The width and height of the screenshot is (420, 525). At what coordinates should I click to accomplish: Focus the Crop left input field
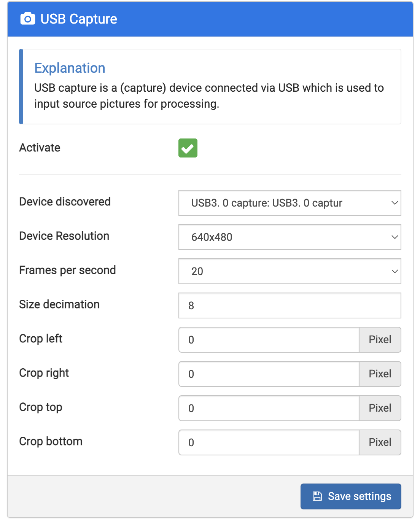coord(269,340)
